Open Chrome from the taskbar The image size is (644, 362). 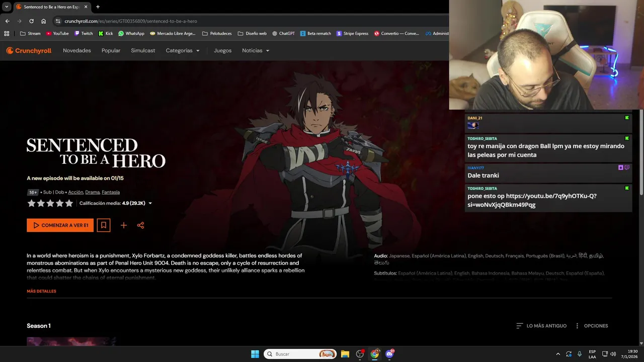375,354
